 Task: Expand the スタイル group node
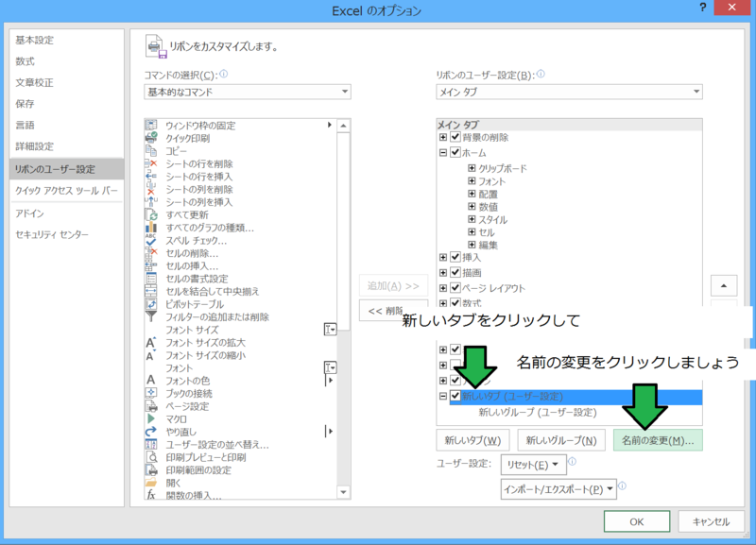(x=472, y=219)
